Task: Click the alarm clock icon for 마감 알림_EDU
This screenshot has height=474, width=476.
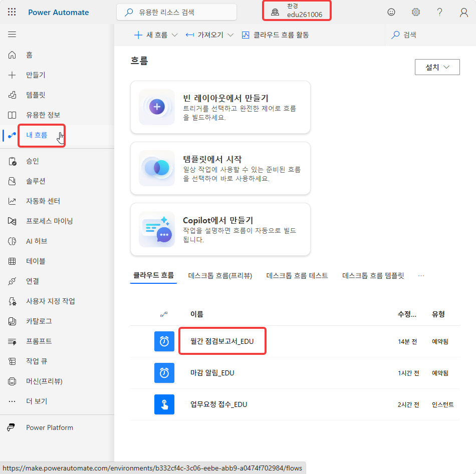Action: 164,373
